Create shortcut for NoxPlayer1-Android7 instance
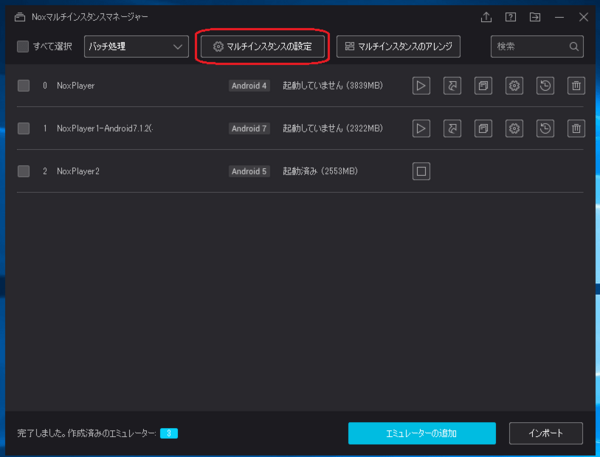The height and width of the screenshot is (457, 600). 452,128
